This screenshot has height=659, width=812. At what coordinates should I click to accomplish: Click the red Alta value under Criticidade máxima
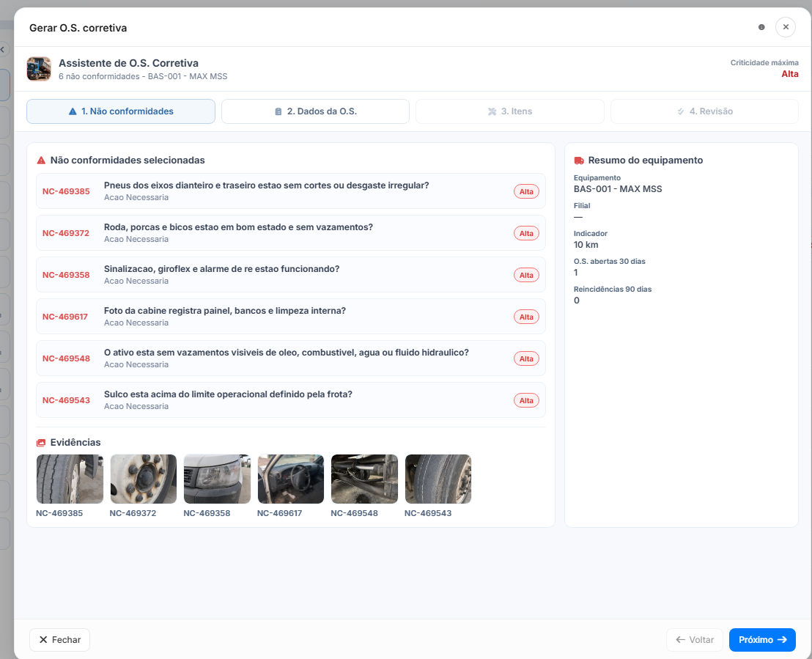[x=790, y=74]
